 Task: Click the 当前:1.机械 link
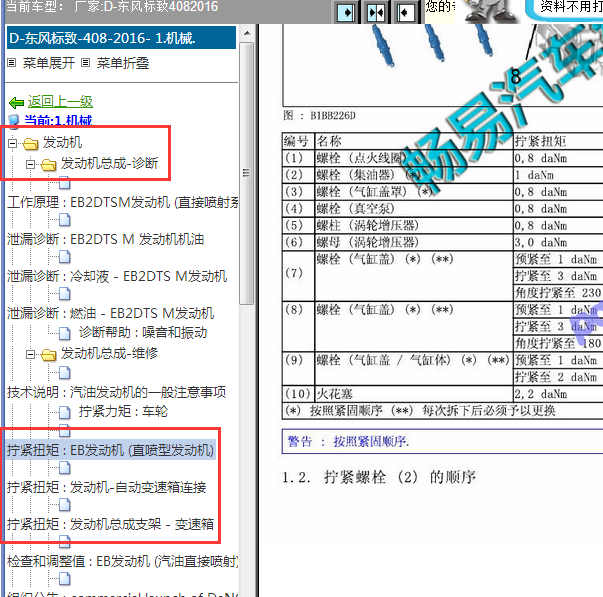pyautogui.click(x=58, y=120)
